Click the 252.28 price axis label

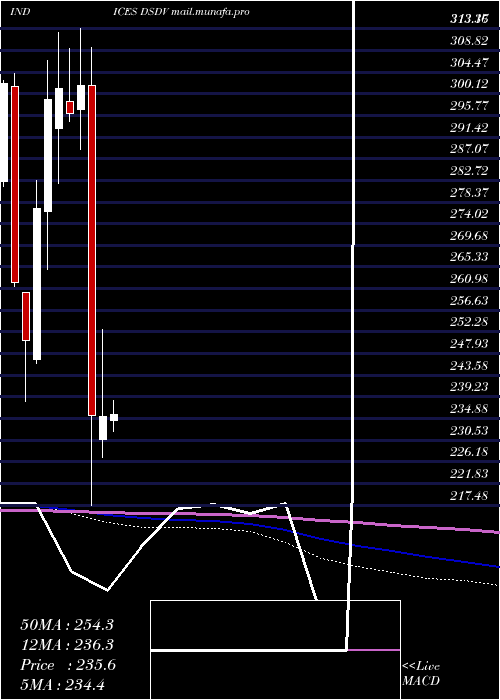469,322
